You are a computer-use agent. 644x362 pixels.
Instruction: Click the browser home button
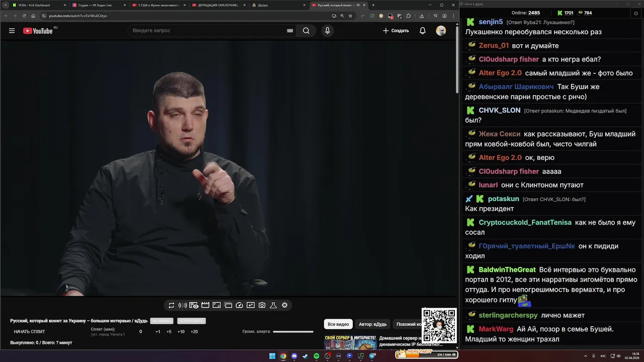[x=33, y=16]
